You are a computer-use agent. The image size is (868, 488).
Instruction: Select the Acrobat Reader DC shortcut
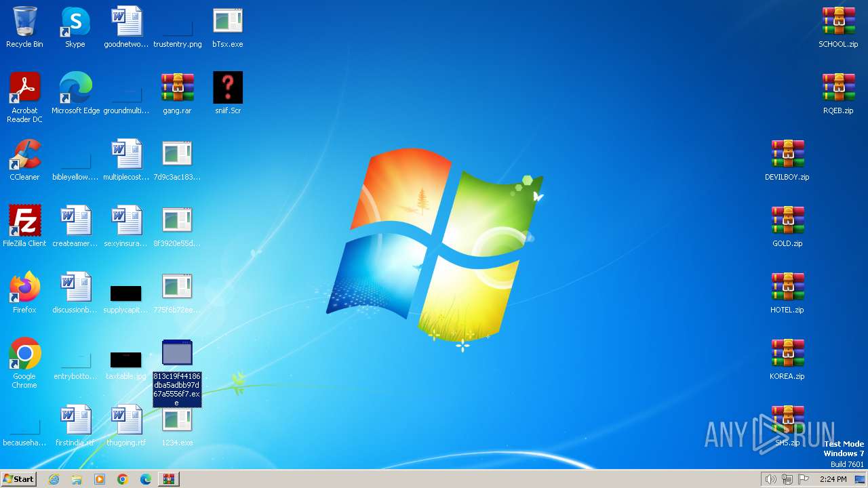tap(24, 88)
